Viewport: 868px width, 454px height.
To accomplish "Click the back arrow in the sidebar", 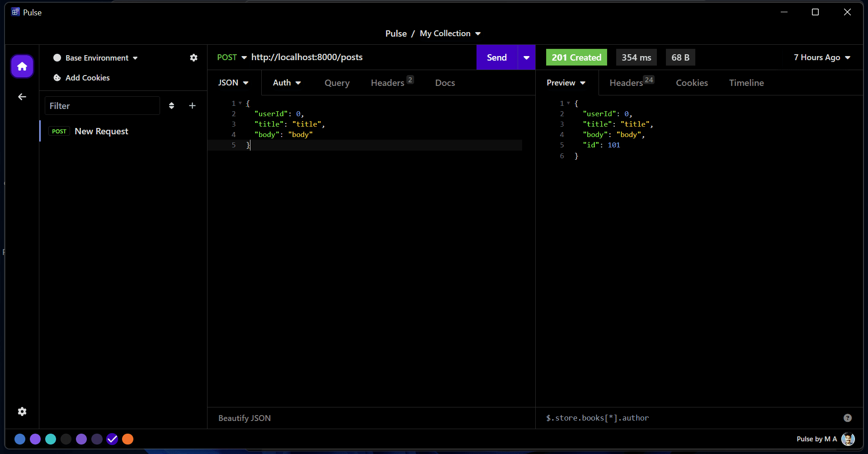I will pyautogui.click(x=22, y=97).
